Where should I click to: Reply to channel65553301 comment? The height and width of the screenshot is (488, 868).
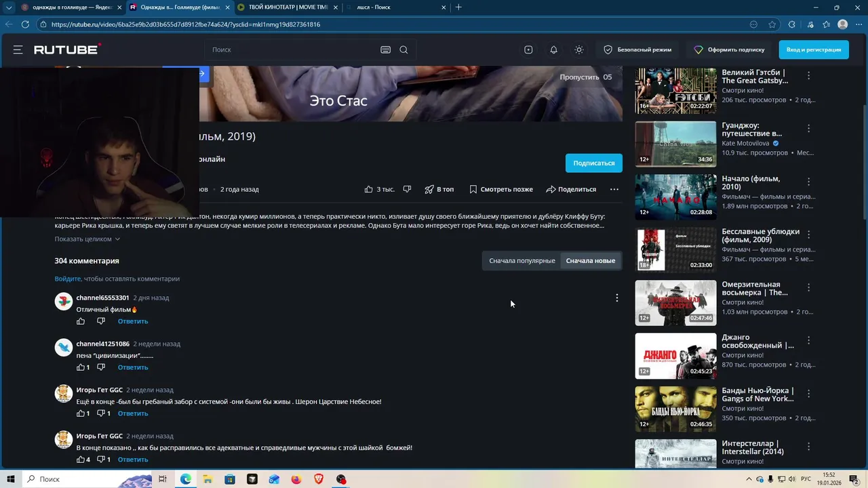click(x=133, y=321)
